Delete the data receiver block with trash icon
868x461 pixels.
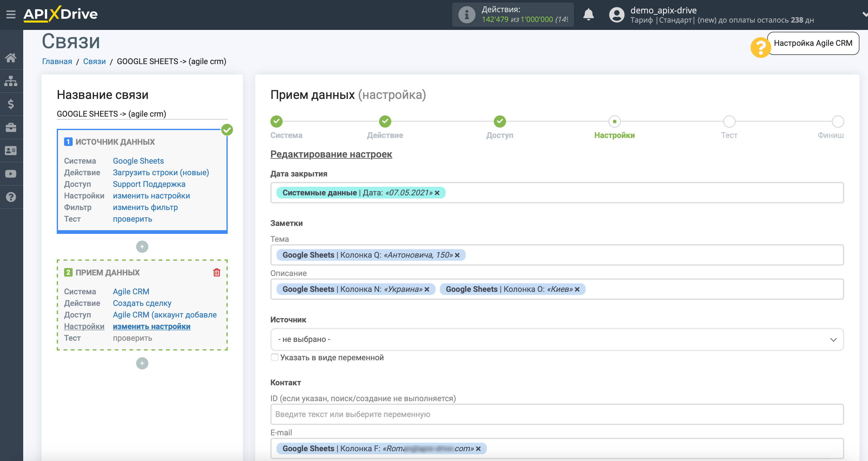(x=217, y=272)
